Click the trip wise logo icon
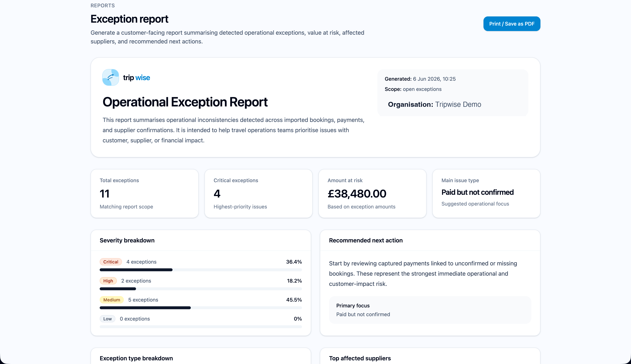Viewport: 631px width, 364px height. pos(110,78)
